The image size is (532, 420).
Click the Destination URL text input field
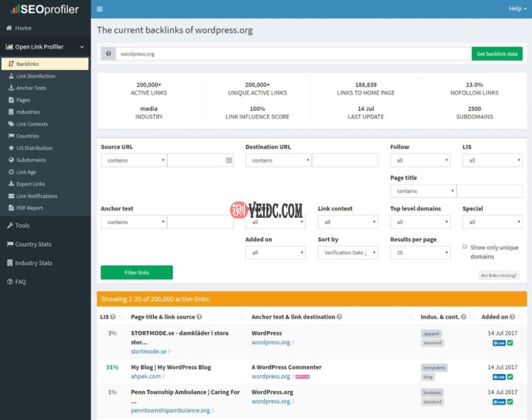345,160
